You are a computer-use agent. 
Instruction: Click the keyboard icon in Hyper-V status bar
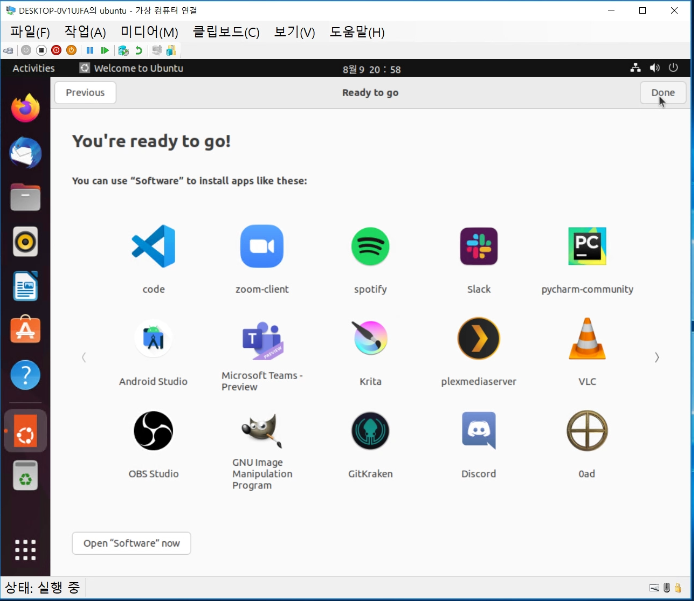(654, 588)
